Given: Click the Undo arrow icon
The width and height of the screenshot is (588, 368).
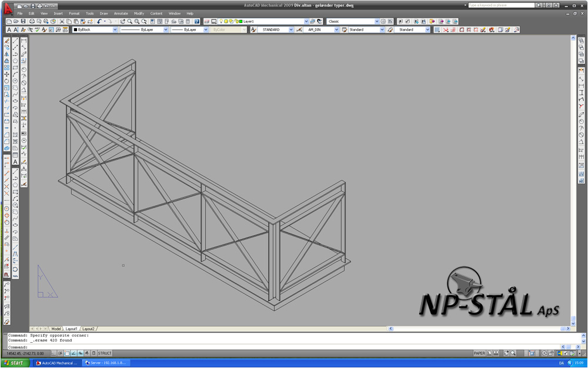Looking at the screenshot, I should [99, 21].
